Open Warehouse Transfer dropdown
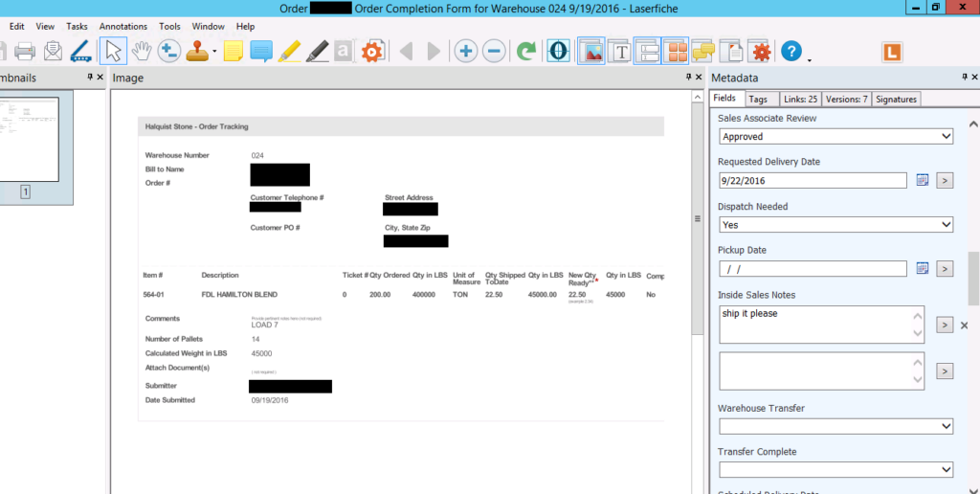Viewport: 980px width, 494px height. (x=835, y=426)
